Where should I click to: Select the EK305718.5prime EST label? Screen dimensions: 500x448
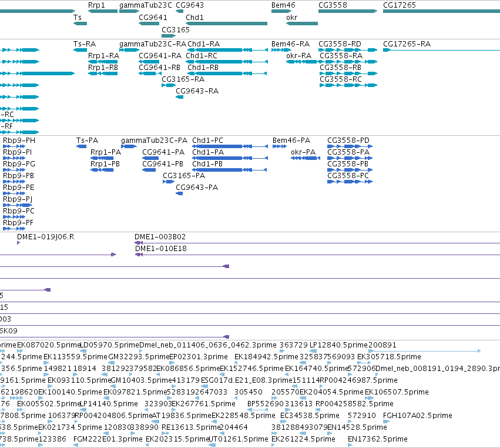tap(389, 357)
